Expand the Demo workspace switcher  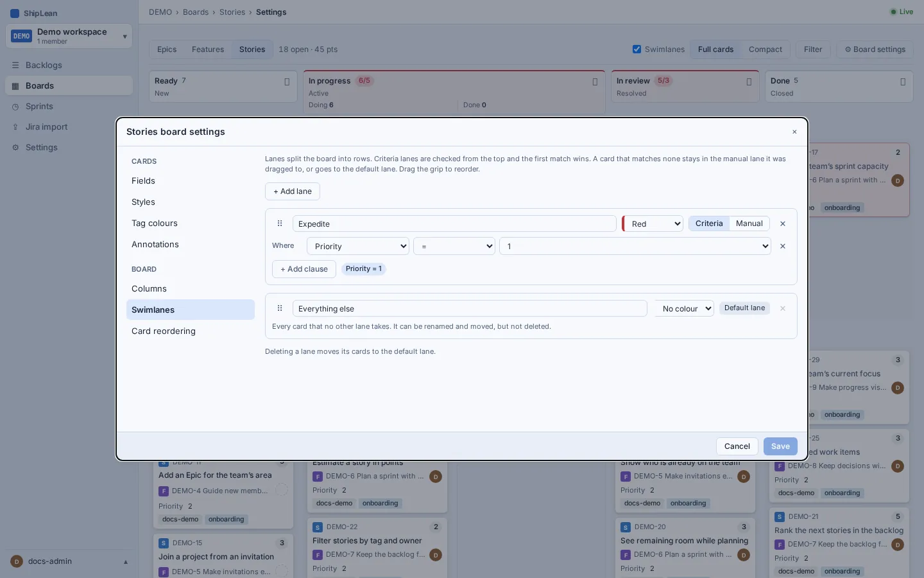tap(69, 36)
